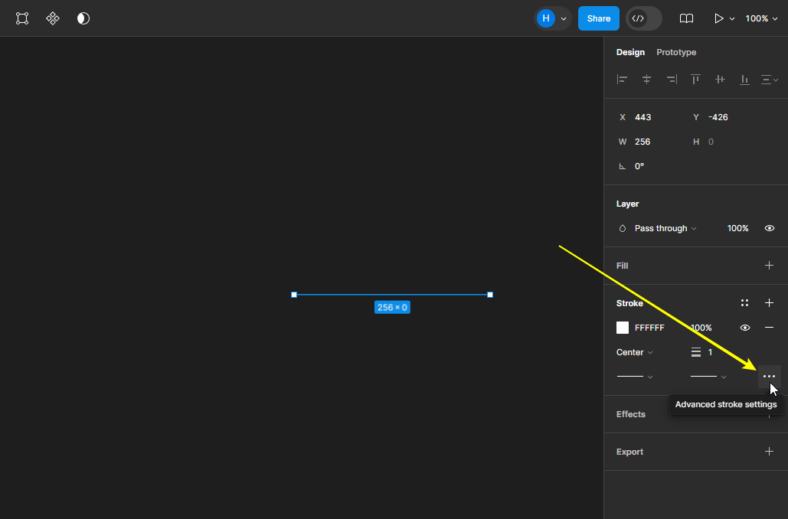Open the Center stroke alignment dropdown
This screenshot has height=519, width=788.
(x=634, y=352)
